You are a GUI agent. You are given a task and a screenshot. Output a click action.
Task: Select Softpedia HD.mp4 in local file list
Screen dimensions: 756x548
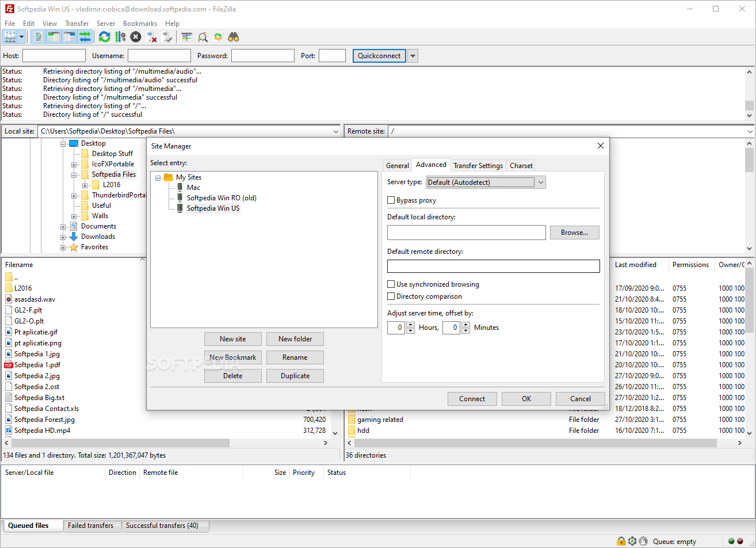(43, 431)
